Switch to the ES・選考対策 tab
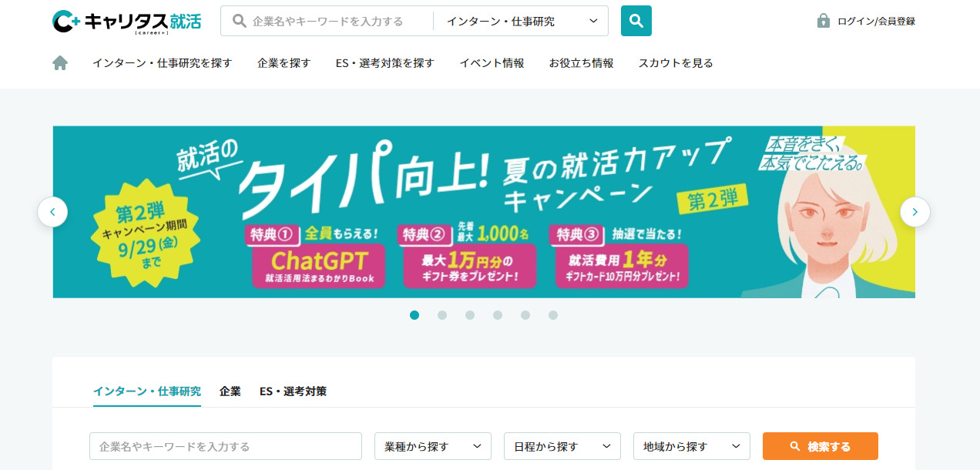980x470 pixels. click(293, 391)
